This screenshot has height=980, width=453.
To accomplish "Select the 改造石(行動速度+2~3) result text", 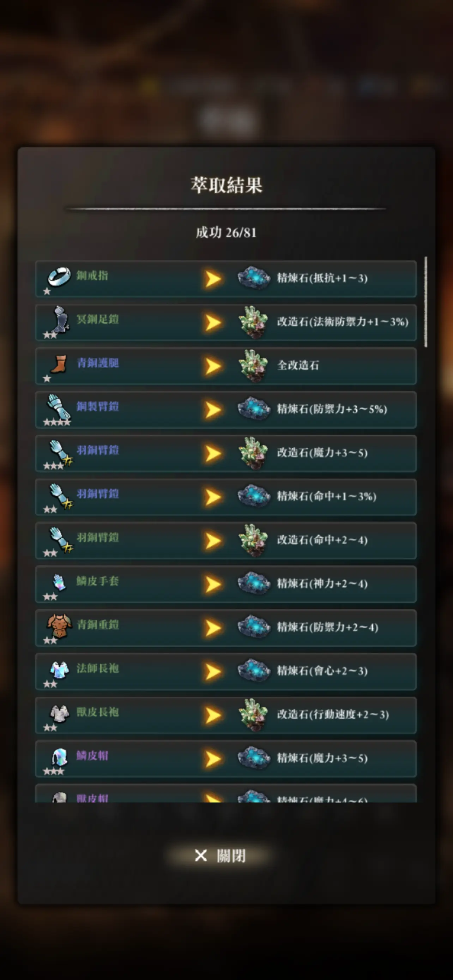I will (x=333, y=714).
